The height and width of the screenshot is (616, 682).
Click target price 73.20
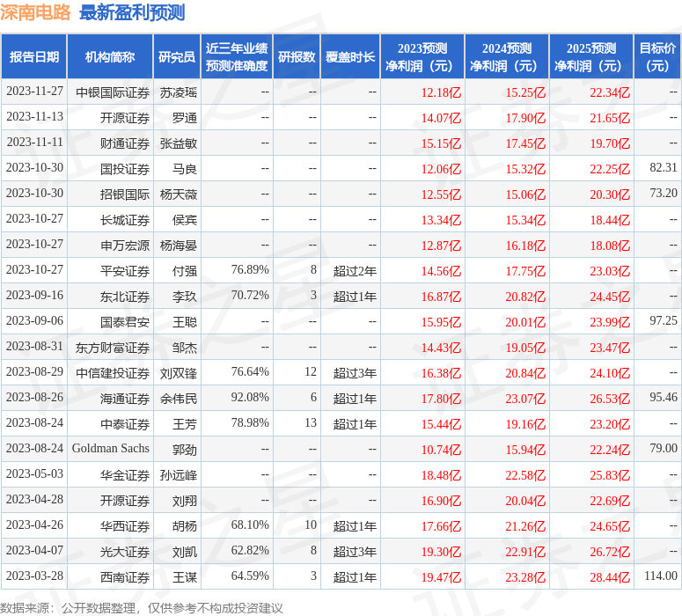[x=664, y=193]
